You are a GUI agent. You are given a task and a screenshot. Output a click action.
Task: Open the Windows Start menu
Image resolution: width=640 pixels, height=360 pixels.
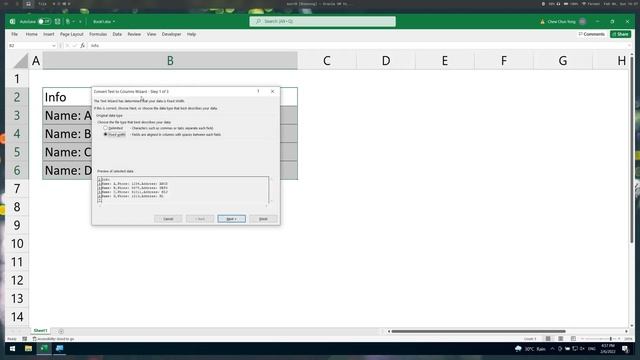click(12, 349)
